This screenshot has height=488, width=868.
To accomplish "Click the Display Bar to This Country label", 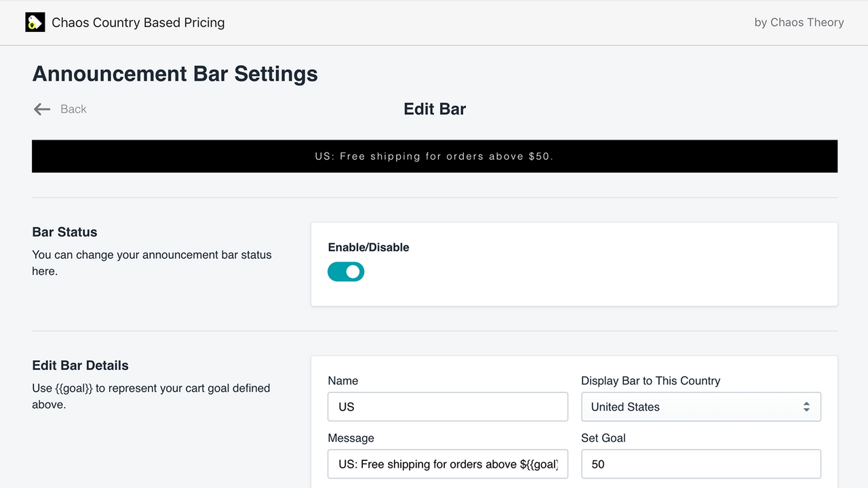I will [650, 381].
